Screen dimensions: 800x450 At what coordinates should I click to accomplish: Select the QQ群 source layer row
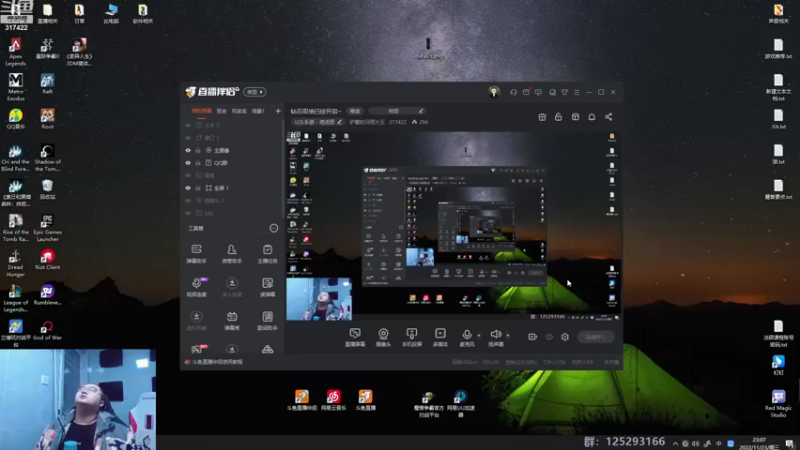pyautogui.click(x=232, y=163)
